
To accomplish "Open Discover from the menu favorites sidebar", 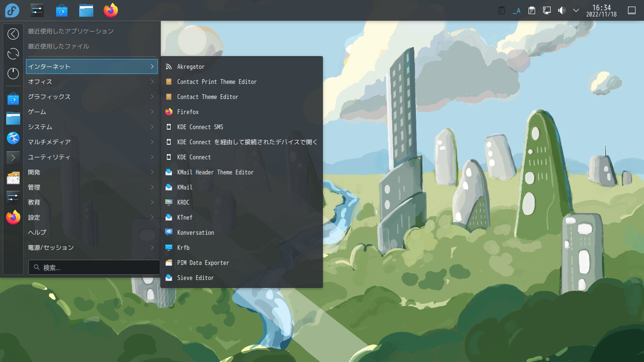I will 13,99.
